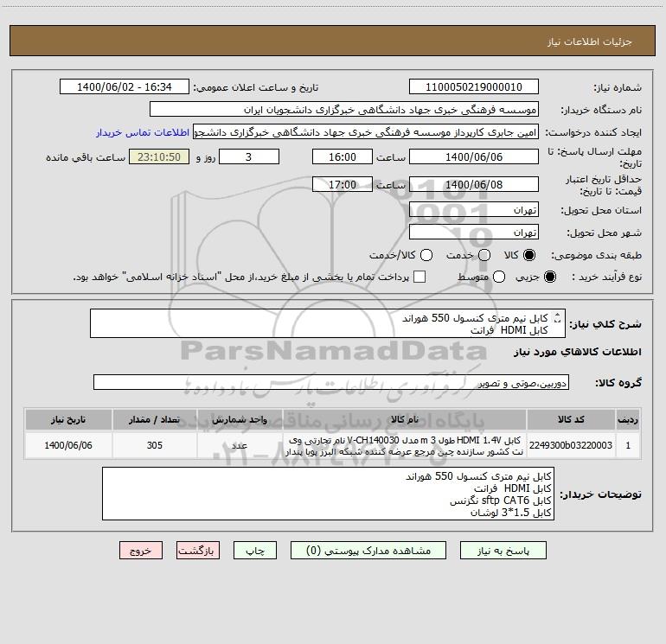Click the remaining days field showing 3
The height and width of the screenshot is (644, 666).
pos(249,156)
